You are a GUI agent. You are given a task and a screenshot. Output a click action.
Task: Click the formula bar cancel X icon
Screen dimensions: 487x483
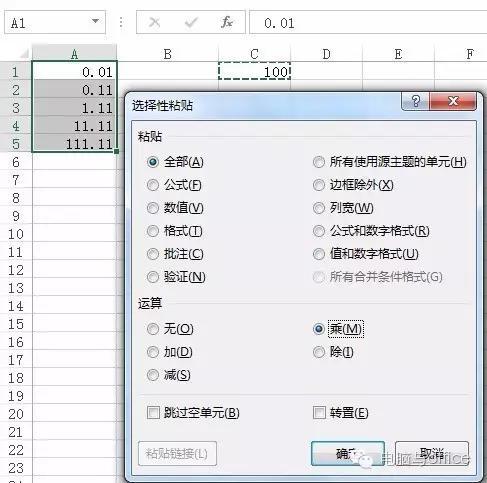[x=154, y=23]
